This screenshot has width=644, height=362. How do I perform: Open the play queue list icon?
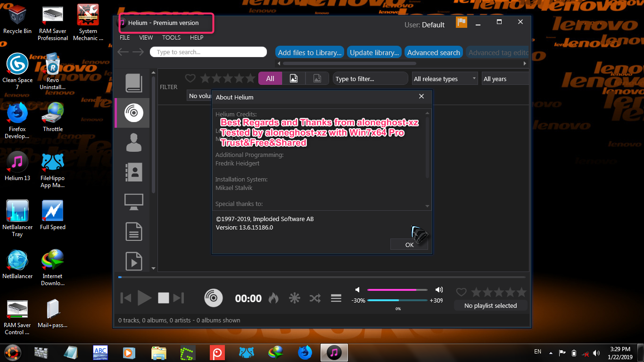click(336, 298)
